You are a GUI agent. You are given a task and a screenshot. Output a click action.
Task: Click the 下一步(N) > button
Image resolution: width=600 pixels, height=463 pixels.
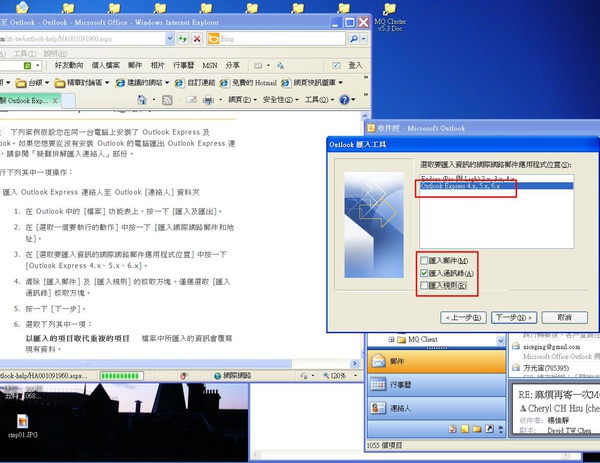coord(514,318)
